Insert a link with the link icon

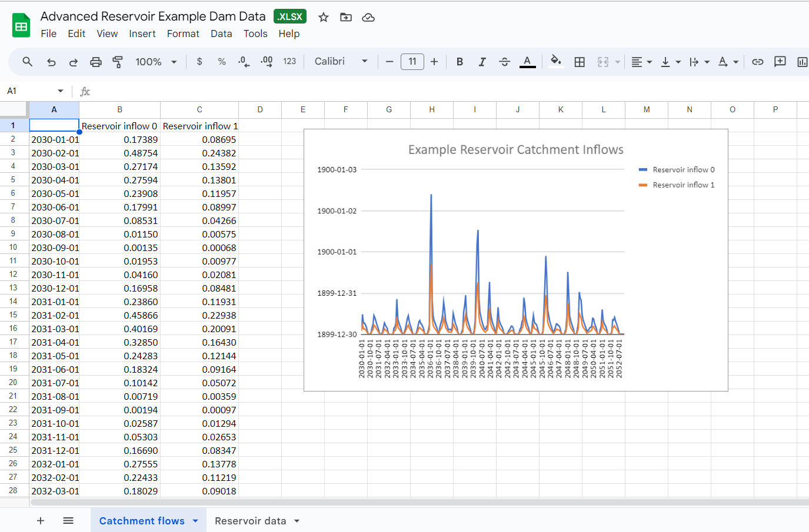click(x=758, y=62)
